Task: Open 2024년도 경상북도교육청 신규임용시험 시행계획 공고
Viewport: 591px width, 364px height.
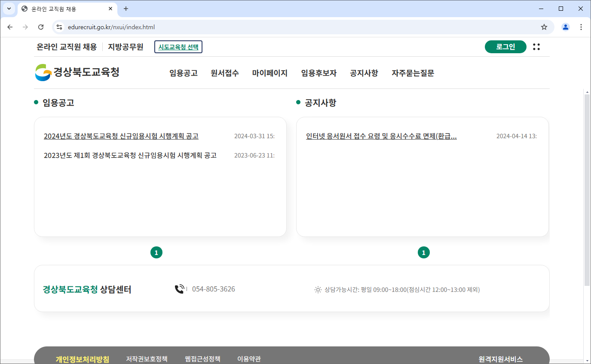Action: click(x=121, y=136)
